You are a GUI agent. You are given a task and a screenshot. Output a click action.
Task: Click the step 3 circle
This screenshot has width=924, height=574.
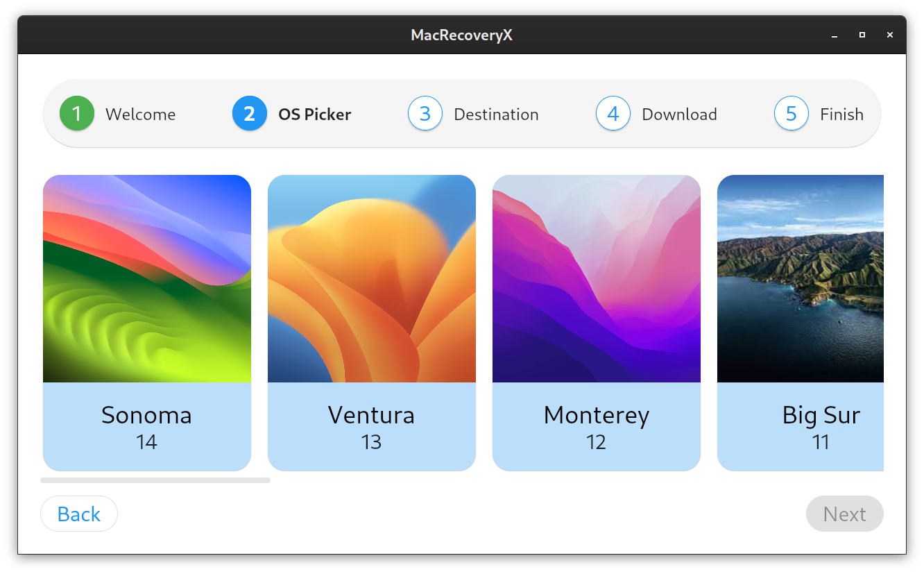425,113
